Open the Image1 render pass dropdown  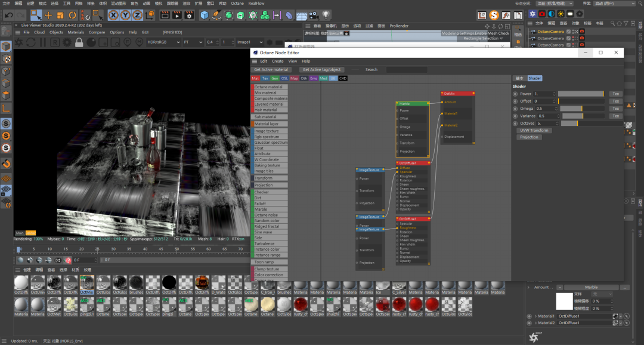(x=250, y=42)
